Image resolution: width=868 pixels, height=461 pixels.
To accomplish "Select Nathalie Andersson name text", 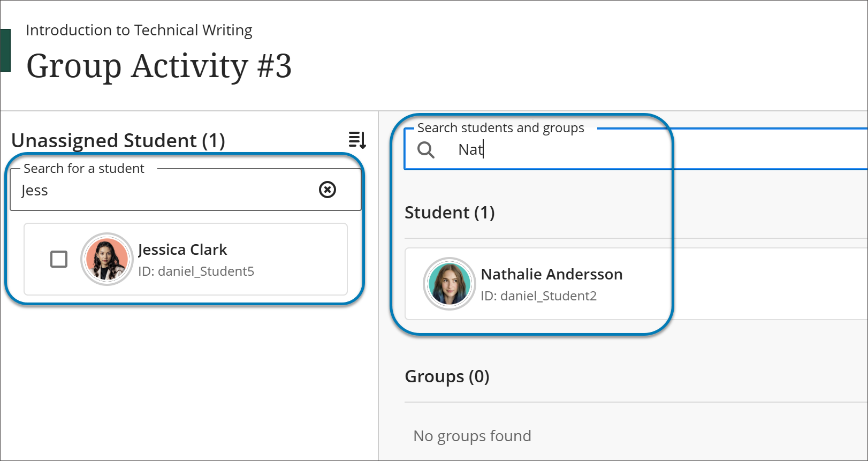I will click(552, 274).
